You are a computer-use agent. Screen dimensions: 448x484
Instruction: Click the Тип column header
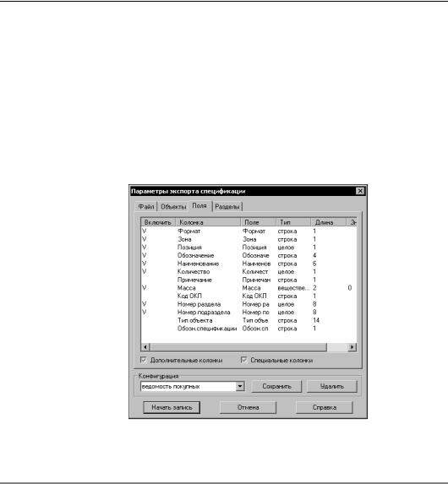(293, 222)
